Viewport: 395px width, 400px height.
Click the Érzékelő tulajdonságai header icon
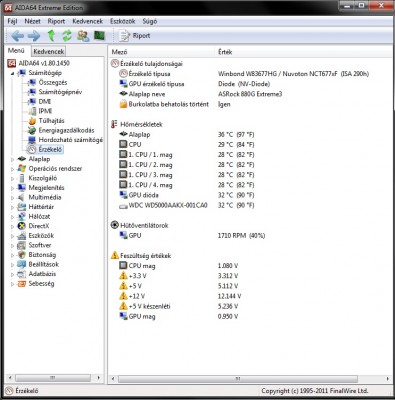(x=115, y=63)
